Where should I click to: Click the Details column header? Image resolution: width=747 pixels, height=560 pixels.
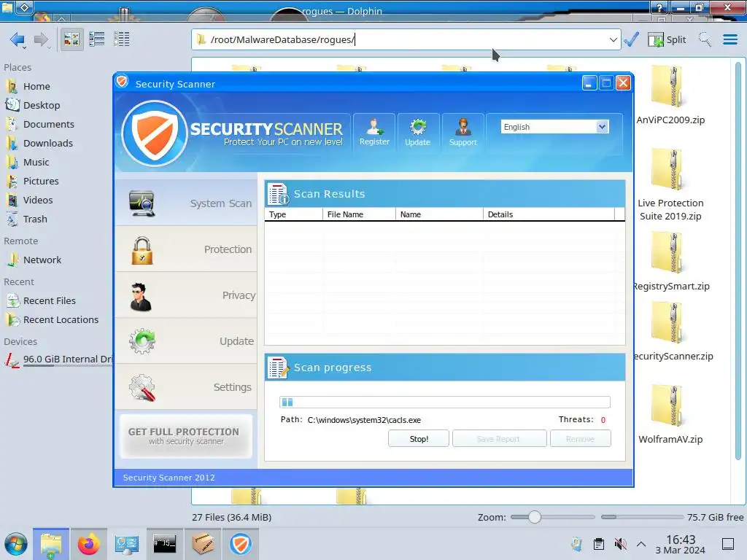pyautogui.click(x=549, y=214)
